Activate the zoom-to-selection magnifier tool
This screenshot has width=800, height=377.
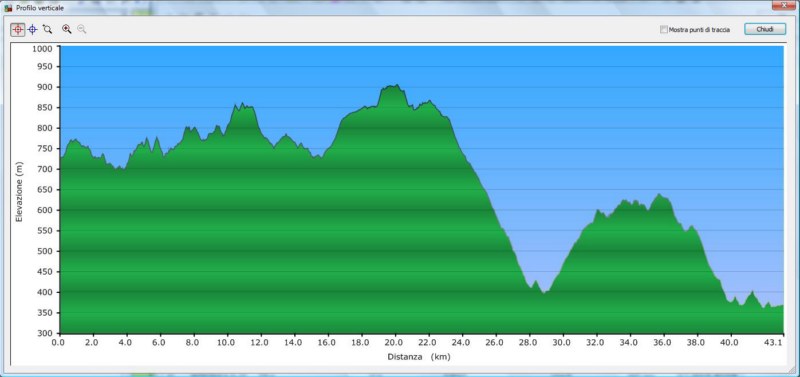(x=47, y=30)
